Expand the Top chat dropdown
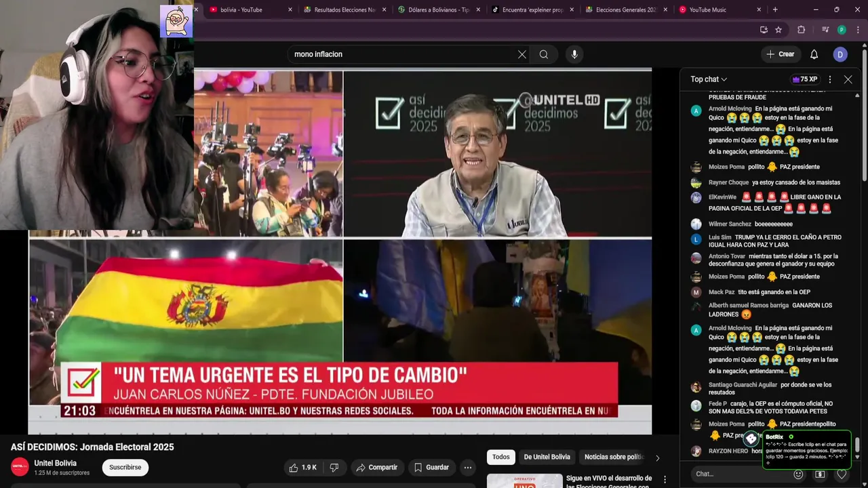 (x=709, y=79)
